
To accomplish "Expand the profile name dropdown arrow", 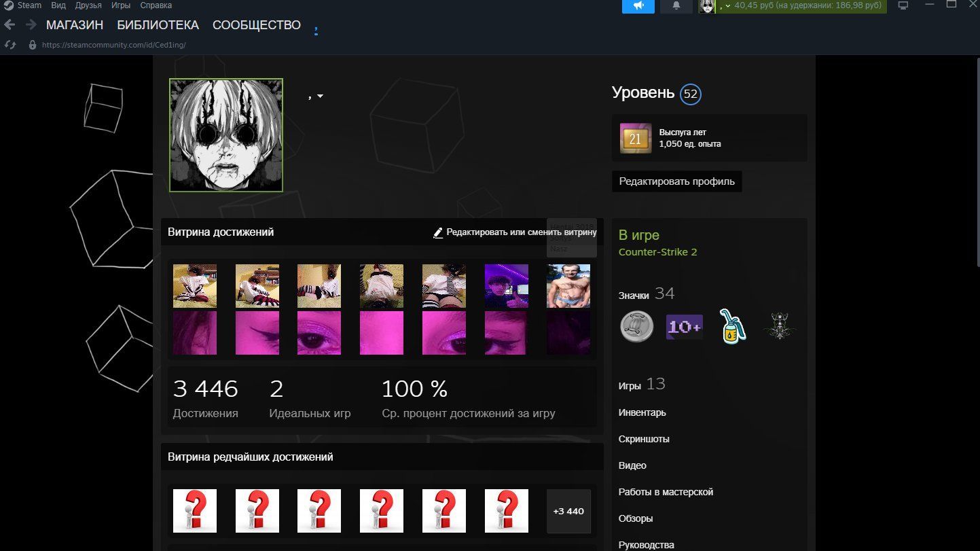I will (320, 96).
